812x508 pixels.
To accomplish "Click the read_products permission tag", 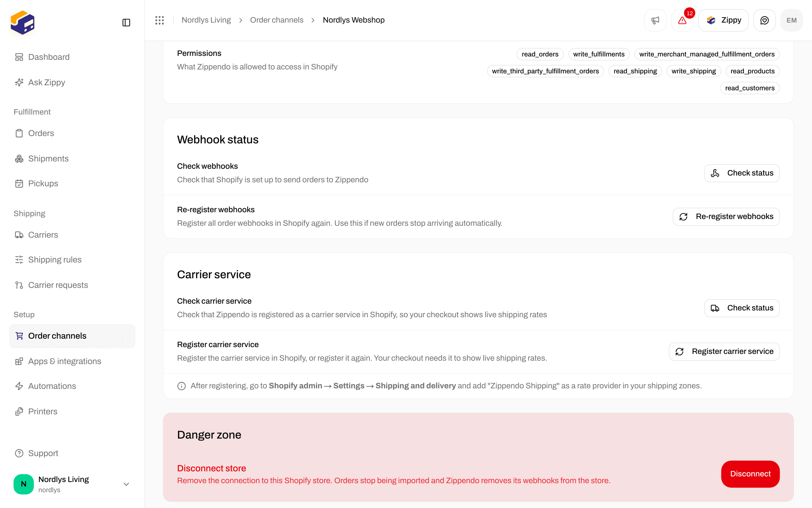I will coord(753,71).
